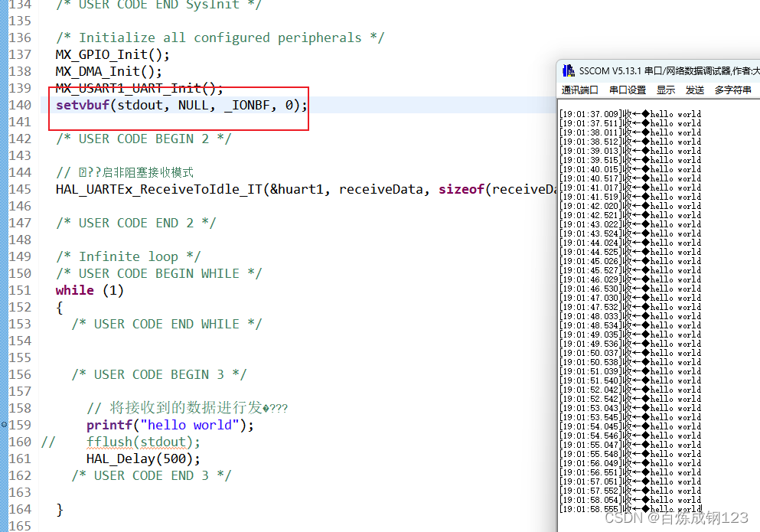The image size is (760, 532).
Task: Click the USER CODE END 2 comment
Action: point(135,223)
